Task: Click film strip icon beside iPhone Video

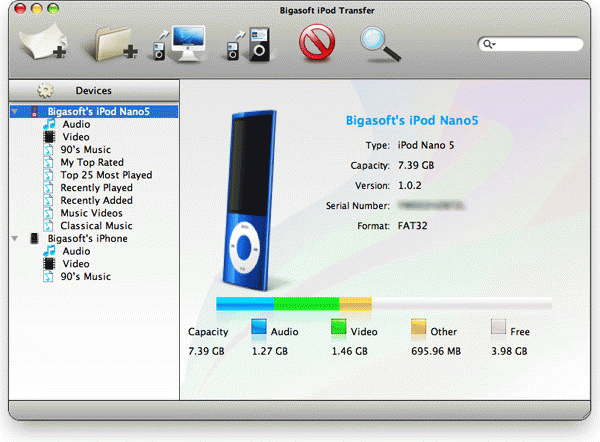Action: (x=49, y=264)
